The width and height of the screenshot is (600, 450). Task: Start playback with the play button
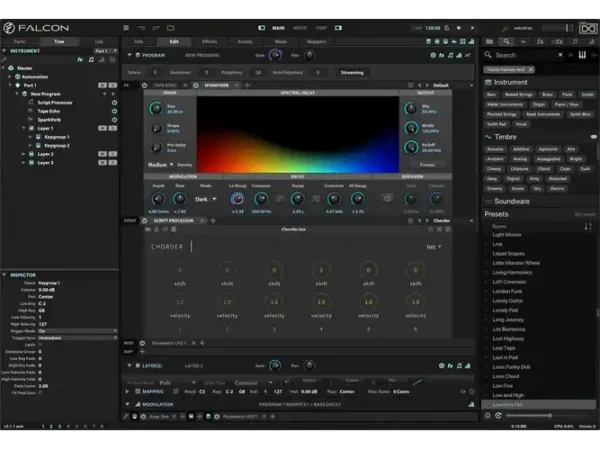coord(473,28)
